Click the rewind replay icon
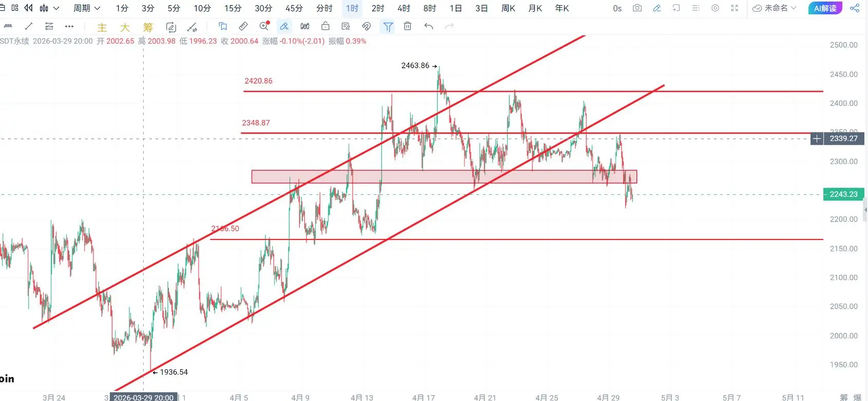 (x=29, y=8)
